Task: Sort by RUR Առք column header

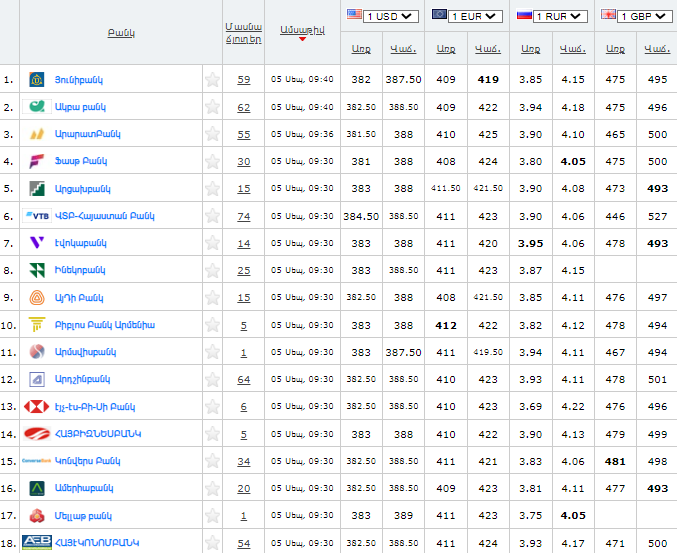Action: tap(531, 49)
